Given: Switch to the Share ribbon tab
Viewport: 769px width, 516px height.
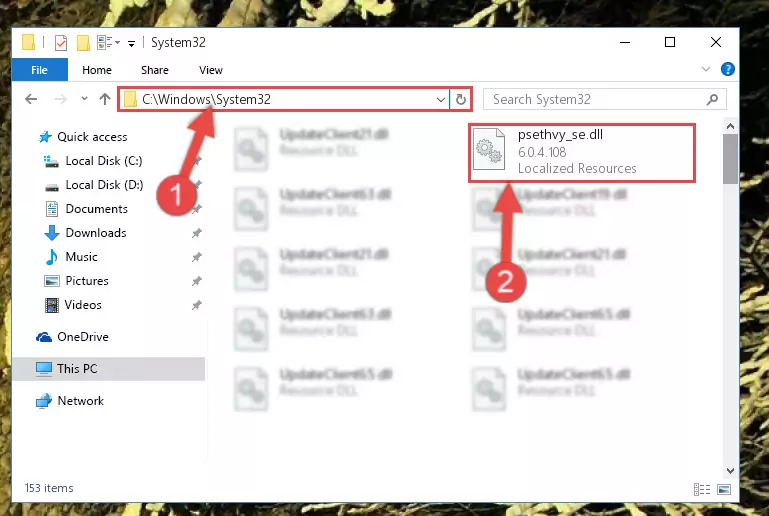Looking at the screenshot, I should (x=154, y=70).
